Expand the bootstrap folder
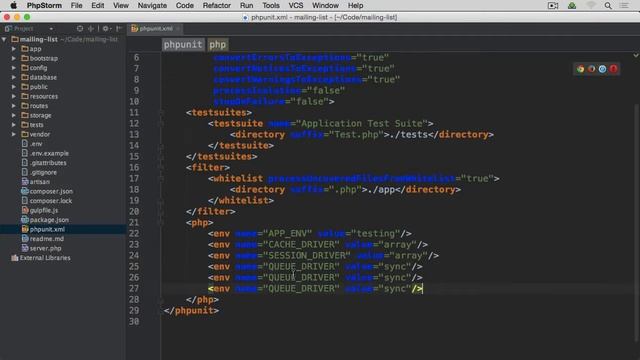 point(14,58)
